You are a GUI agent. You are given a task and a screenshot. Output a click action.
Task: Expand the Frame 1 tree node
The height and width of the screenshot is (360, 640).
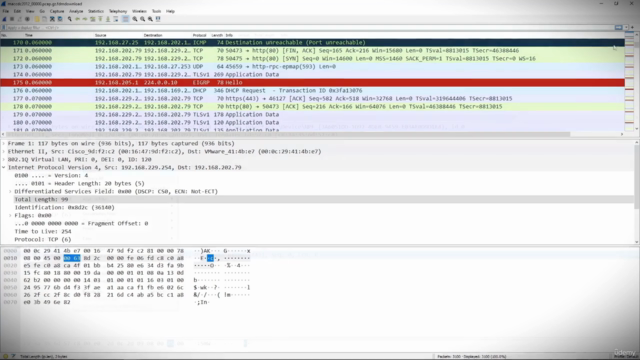(4, 144)
